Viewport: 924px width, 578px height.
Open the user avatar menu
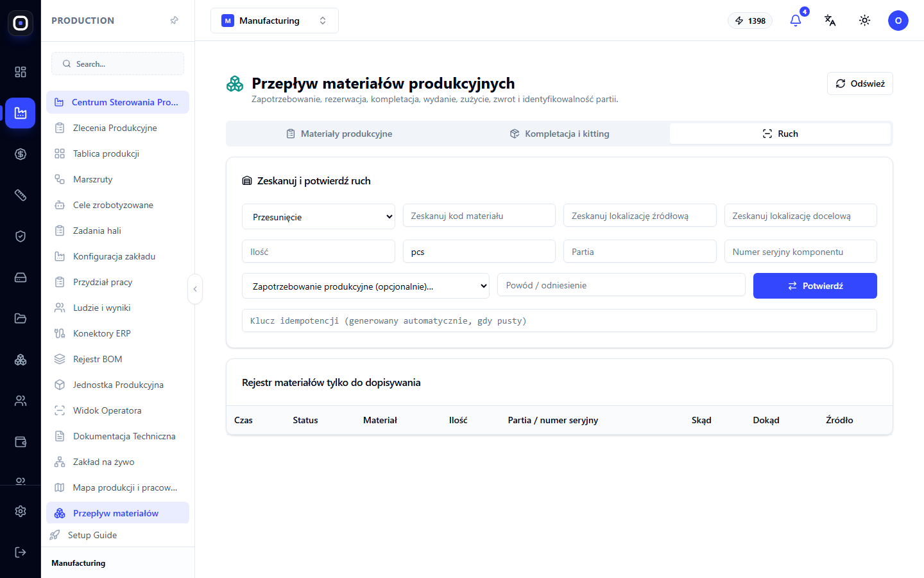(x=898, y=21)
